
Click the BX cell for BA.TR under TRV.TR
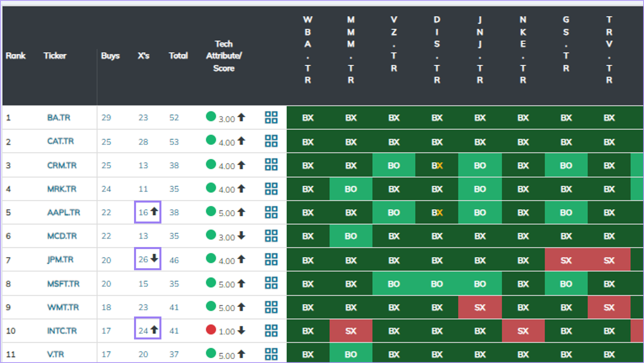click(x=609, y=118)
